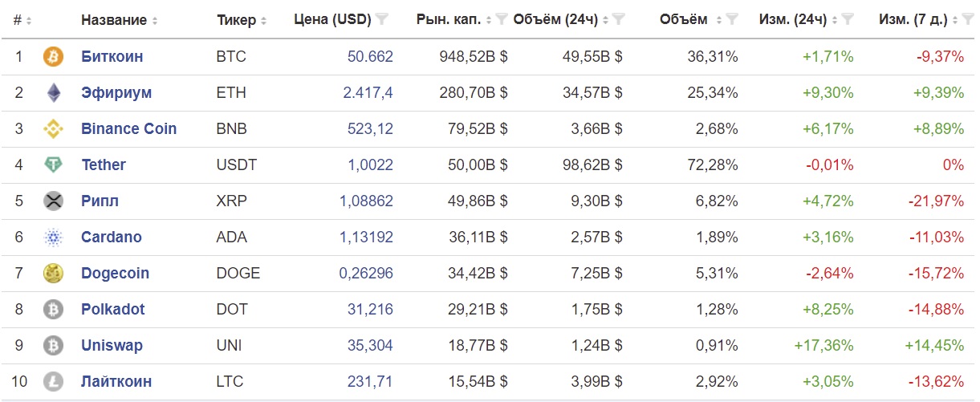Open the filter for Объём (24ч) column
This screenshot has width=980, height=402.
pyautogui.click(x=619, y=19)
